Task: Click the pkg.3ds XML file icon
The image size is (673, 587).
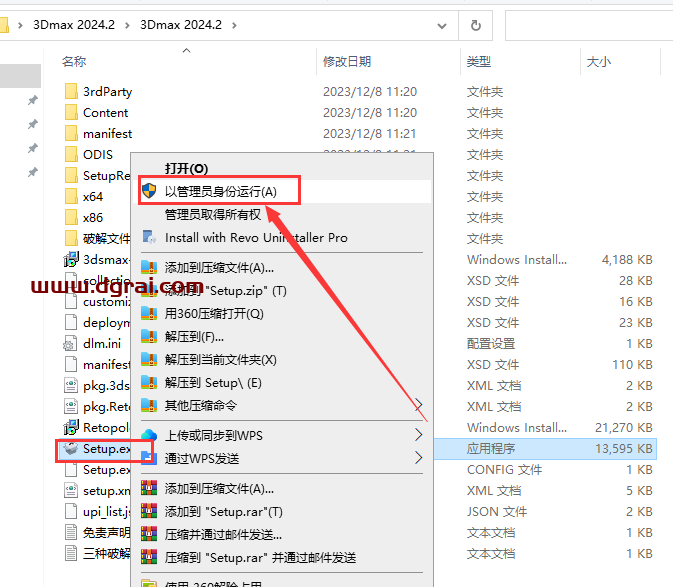Action: click(x=70, y=385)
